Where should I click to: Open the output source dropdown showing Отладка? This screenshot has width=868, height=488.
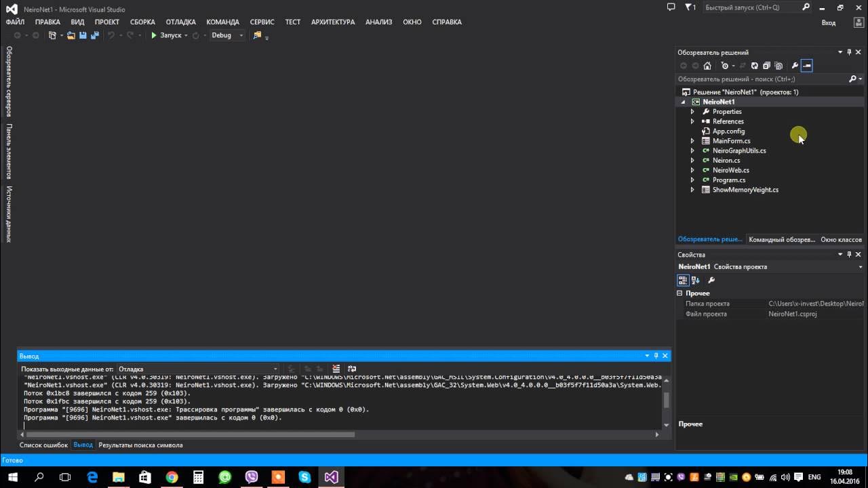tap(197, 369)
